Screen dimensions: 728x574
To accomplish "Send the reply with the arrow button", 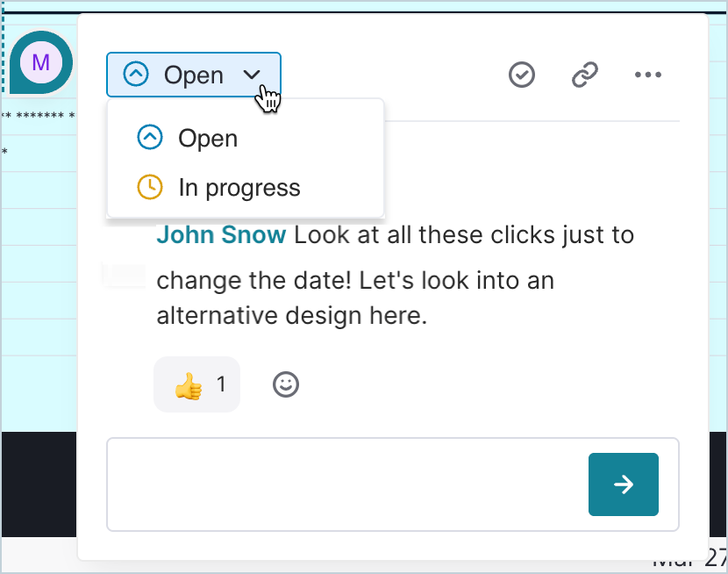I will click(x=623, y=484).
